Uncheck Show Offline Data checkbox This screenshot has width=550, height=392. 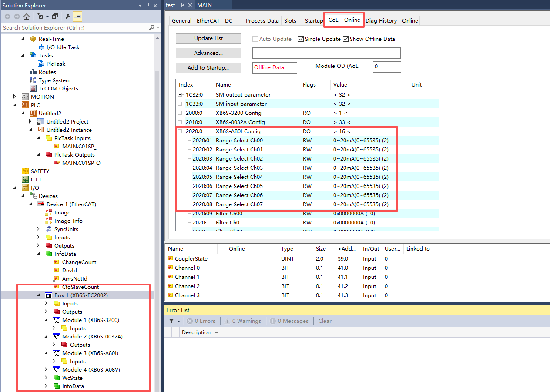click(x=346, y=39)
